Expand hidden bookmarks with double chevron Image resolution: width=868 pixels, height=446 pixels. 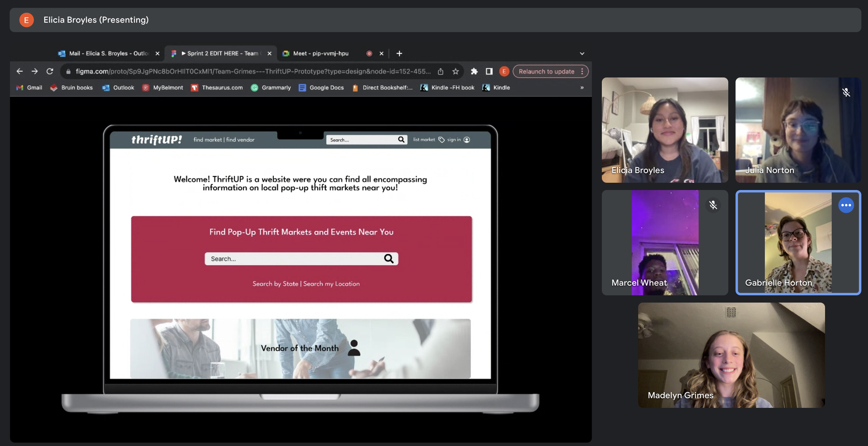(x=582, y=88)
